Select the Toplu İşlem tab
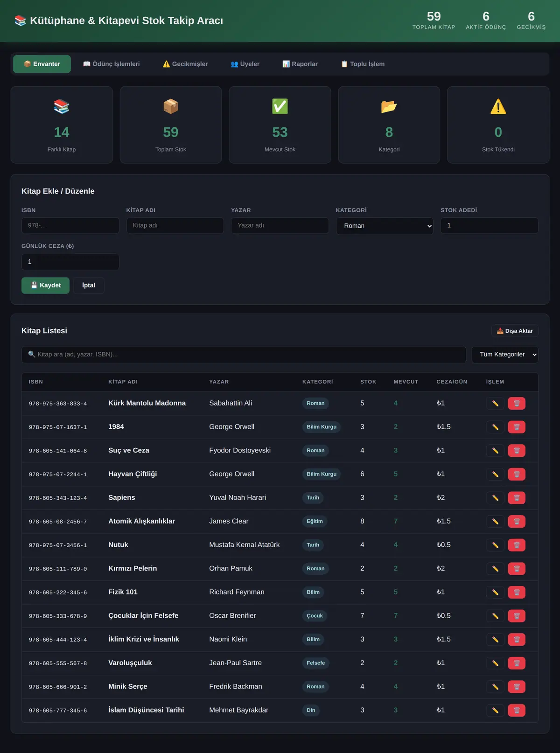560x753 pixels. pyautogui.click(x=363, y=64)
